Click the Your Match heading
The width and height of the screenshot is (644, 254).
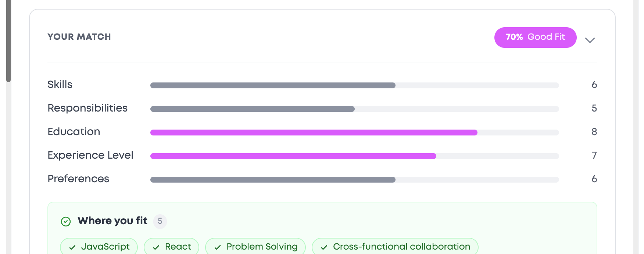tap(79, 37)
